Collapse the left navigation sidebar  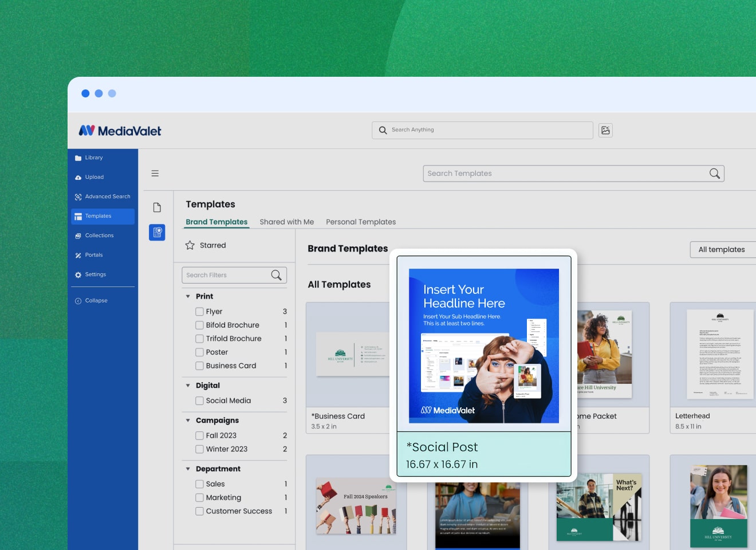(x=96, y=301)
